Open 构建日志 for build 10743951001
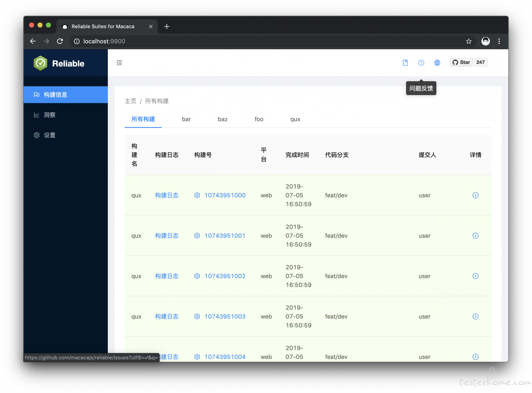Viewport: 532px width, 393px height. [167, 236]
